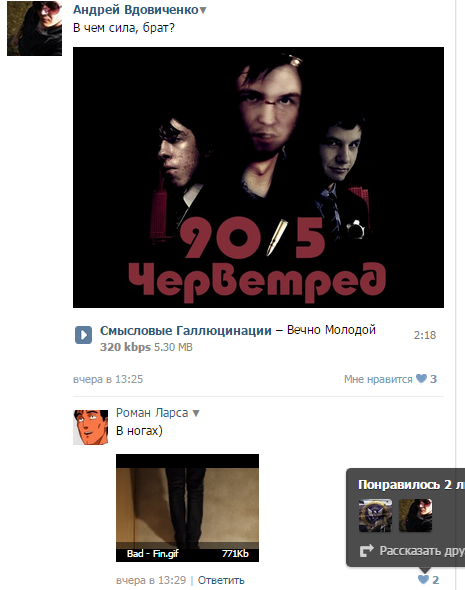Click Рассказать друзьям in likes popup
The height and width of the screenshot is (590, 465).
(422, 551)
